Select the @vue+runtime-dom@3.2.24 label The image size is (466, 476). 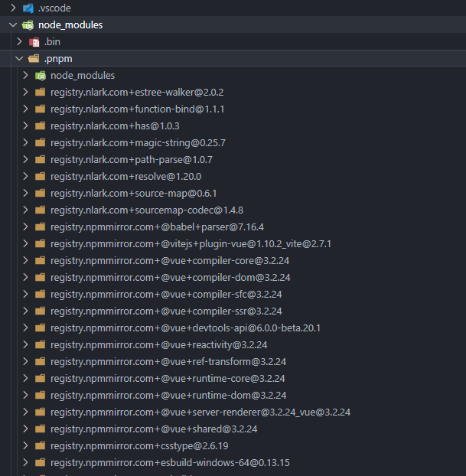(168, 396)
